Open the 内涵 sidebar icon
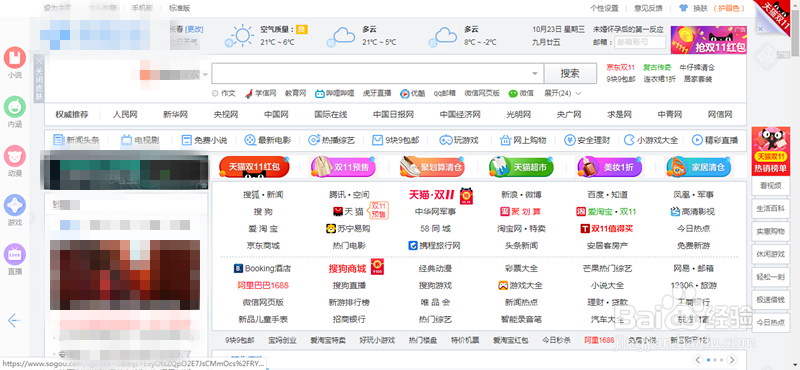Image resolution: width=800 pixels, height=370 pixels. pyautogui.click(x=15, y=107)
